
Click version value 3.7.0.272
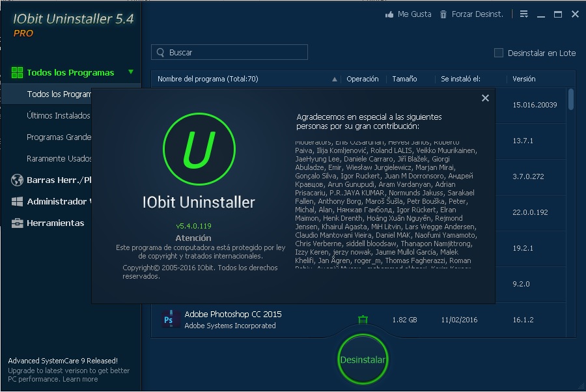click(x=528, y=176)
